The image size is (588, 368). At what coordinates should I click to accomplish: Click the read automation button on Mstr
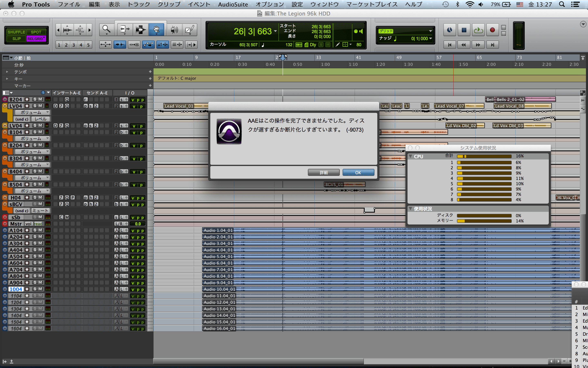click(x=38, y=224)
